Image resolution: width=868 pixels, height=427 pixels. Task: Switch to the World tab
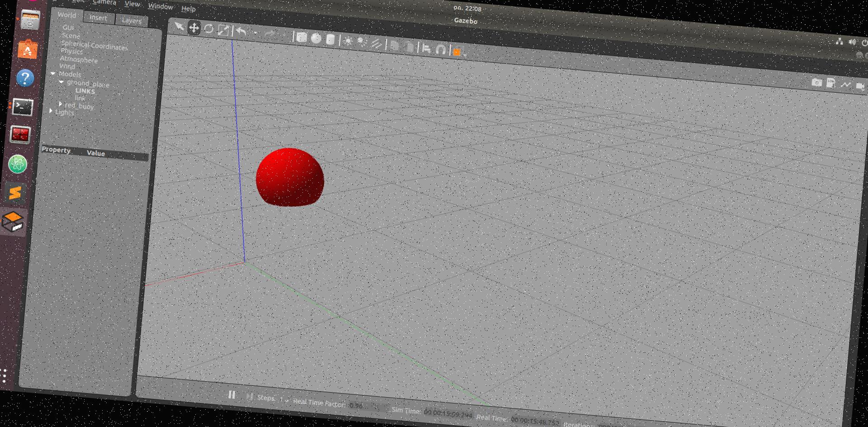pyautogui.click(x=67, y=15)
